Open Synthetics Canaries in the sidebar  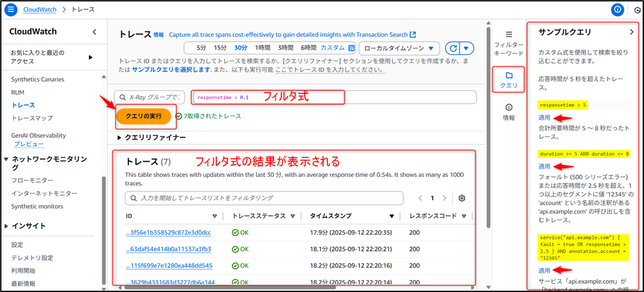tap(37, 79)
